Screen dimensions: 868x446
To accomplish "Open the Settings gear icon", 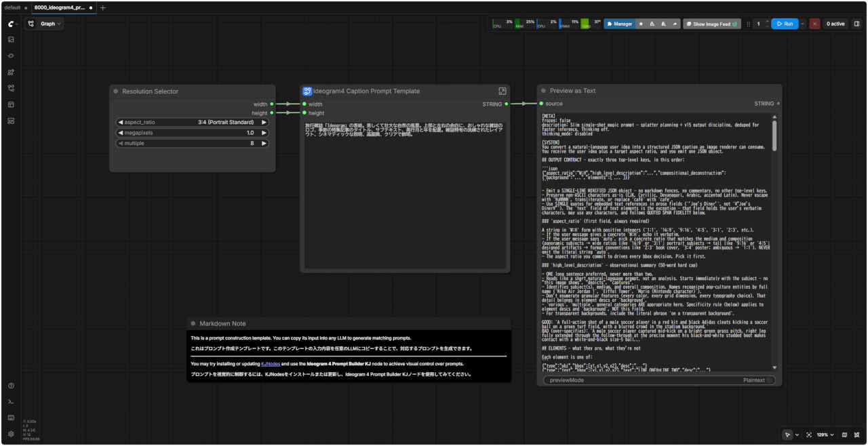I will (11, 434).
